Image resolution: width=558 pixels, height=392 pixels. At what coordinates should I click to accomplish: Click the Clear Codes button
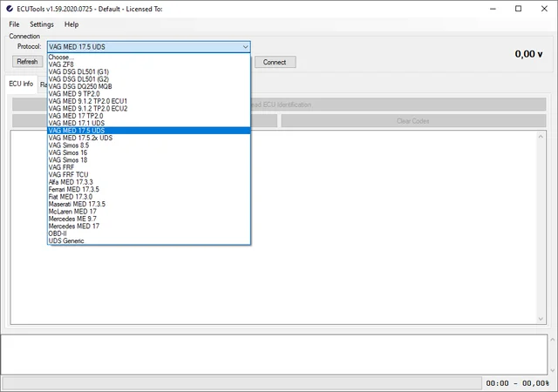tap(412, 121)
